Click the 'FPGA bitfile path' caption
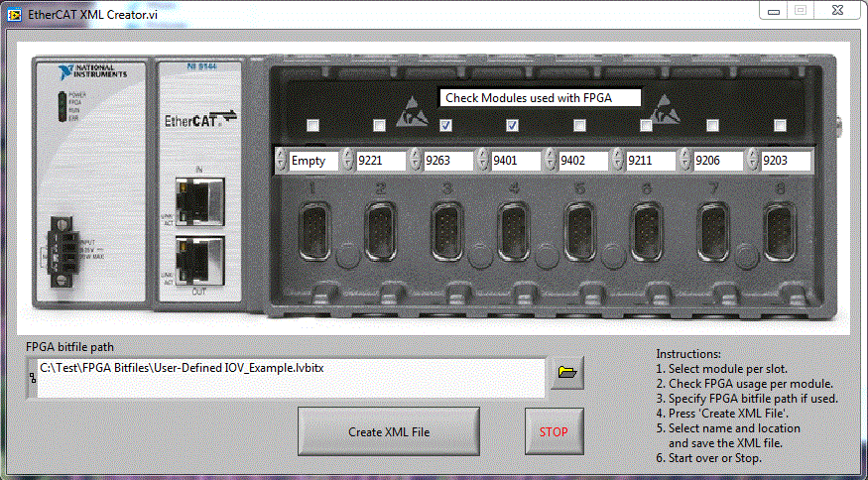 tap(69, 347)
